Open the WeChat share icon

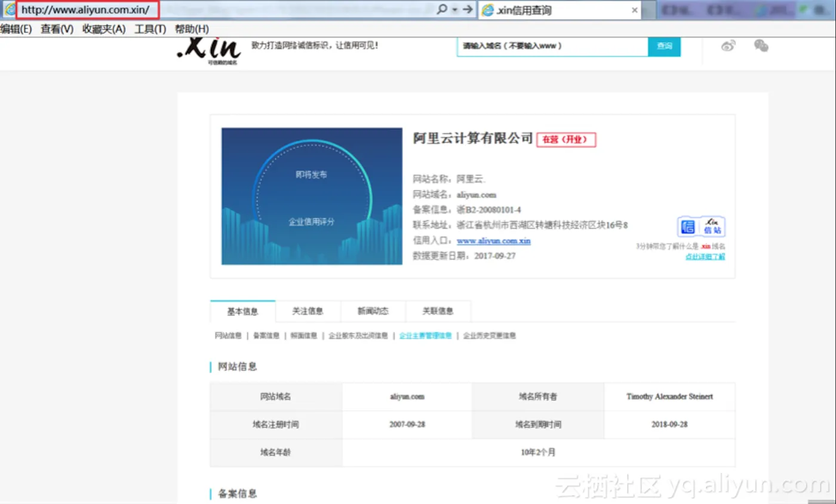[x=761, y=46]
